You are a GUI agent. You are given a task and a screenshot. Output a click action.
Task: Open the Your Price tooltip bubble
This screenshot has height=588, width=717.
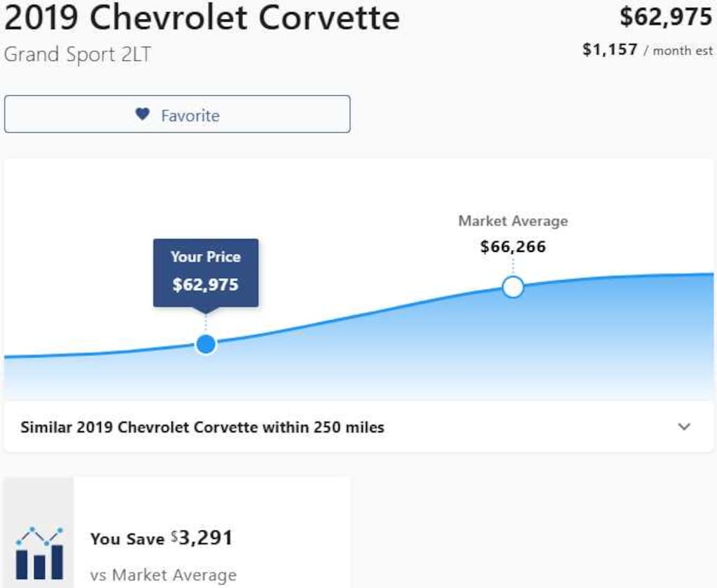click(x=206, y=273)
